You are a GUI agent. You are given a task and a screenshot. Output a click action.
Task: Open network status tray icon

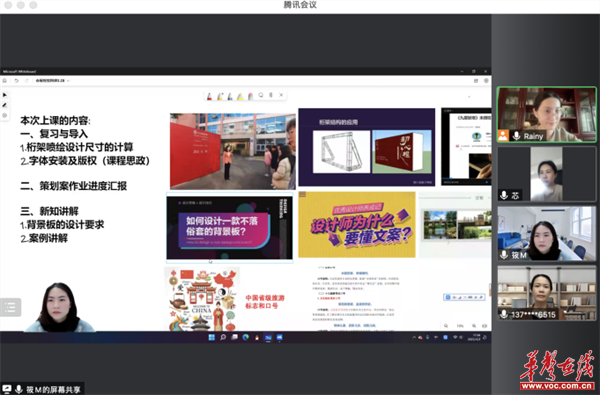455,337
